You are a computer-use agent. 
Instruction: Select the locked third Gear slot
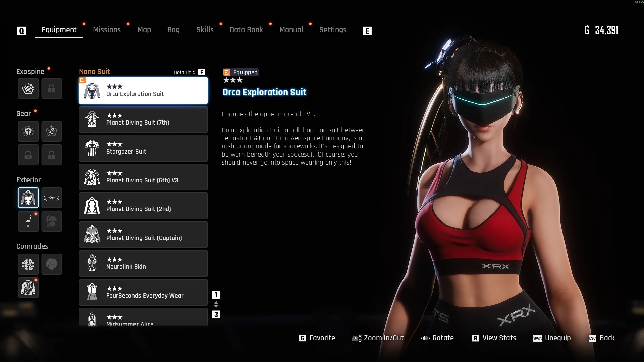click(x=28, y=155)
